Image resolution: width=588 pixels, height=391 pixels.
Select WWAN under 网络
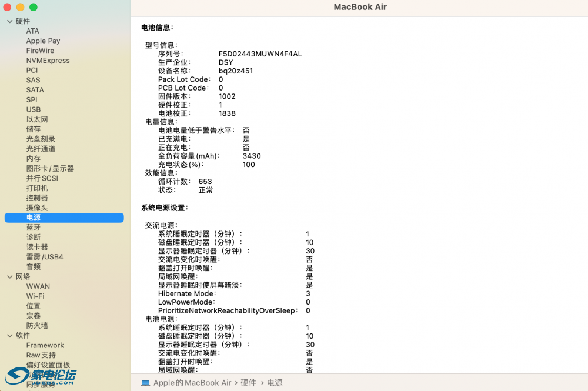[x=38, y=286]
